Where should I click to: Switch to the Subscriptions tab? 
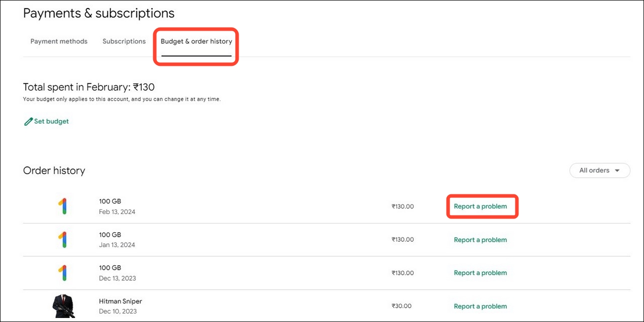click(124, 41)
